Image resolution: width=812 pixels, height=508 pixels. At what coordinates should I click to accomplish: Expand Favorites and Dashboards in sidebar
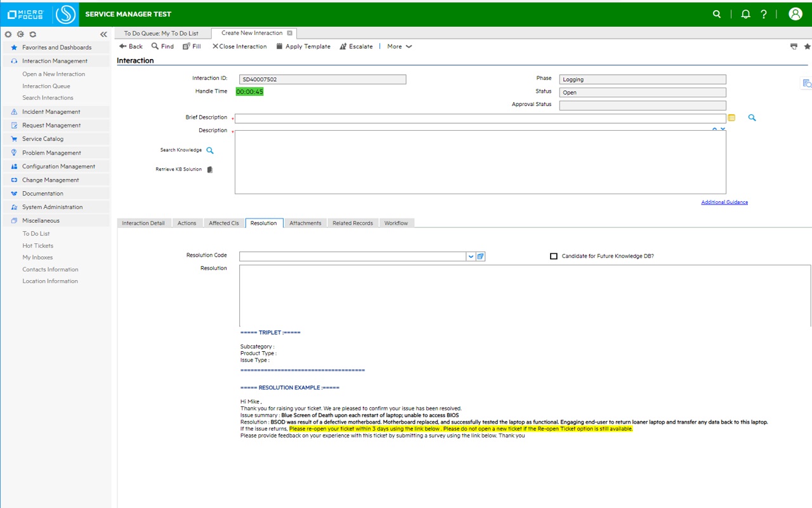(56, 48)
